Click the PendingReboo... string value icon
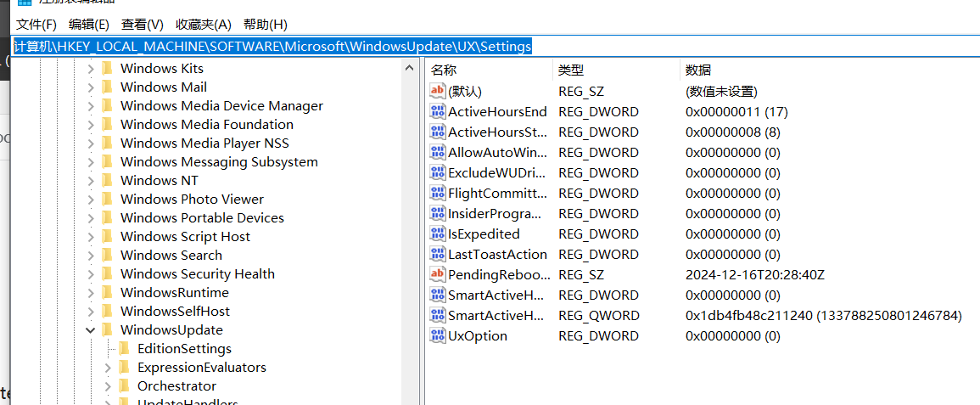Screen dimensions: 980x405 (x=438, y=275)
